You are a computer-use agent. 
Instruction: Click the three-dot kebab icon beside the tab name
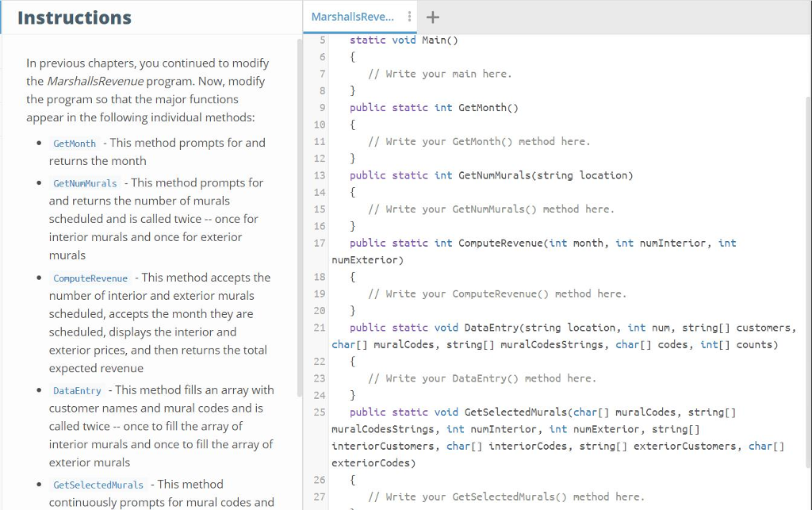(409, 17)
